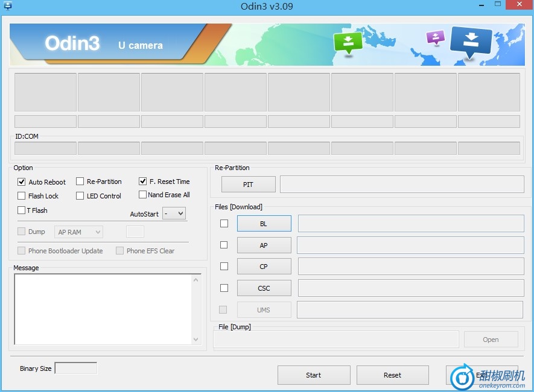Disable the Auto Reboot checkbox

click(22, 182)
